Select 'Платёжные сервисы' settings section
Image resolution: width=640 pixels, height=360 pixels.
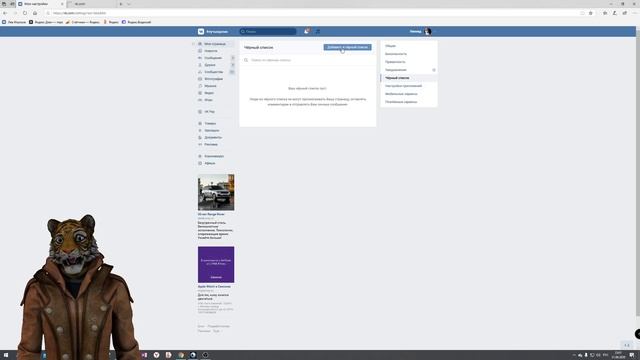(x=409, y=102)
